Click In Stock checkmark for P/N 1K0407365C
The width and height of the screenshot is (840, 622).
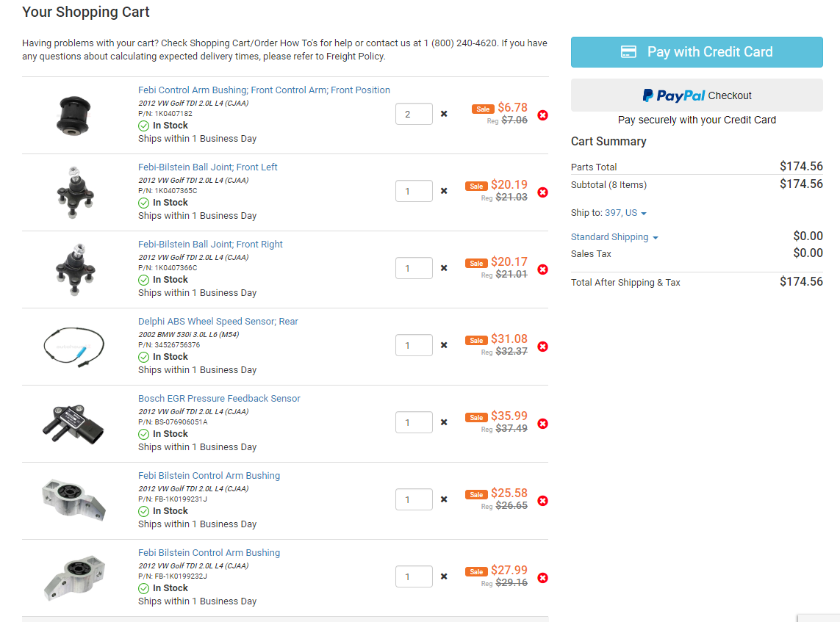pos(143,203)
